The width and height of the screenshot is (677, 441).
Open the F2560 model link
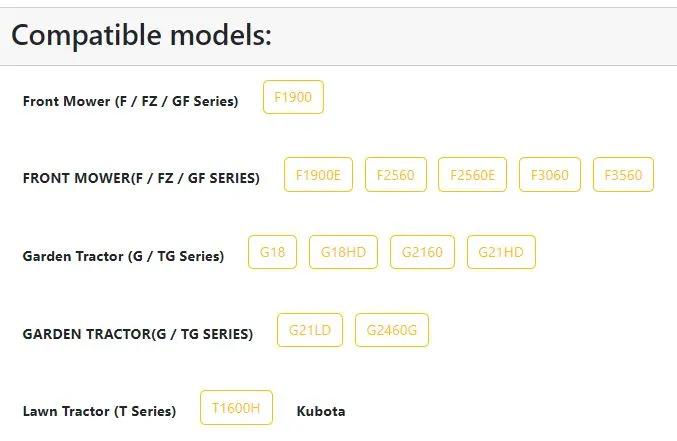[x=395, y=174]
